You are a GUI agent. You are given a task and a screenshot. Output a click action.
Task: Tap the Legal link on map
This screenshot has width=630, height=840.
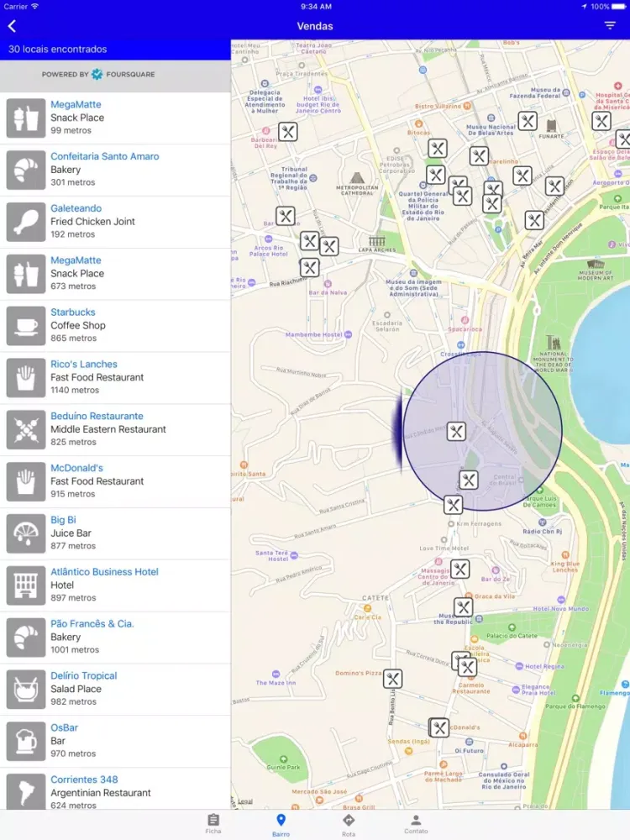[x=245, y=801]
